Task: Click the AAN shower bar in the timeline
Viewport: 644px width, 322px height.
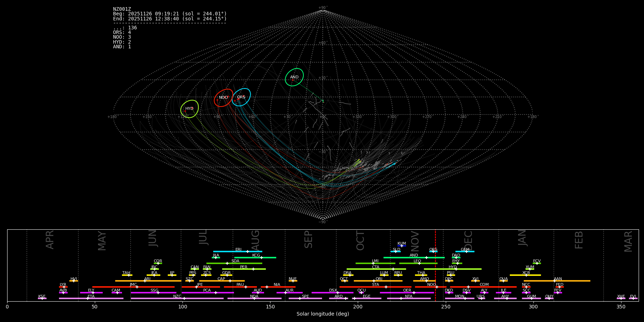Action: click(x=557, y=281)
